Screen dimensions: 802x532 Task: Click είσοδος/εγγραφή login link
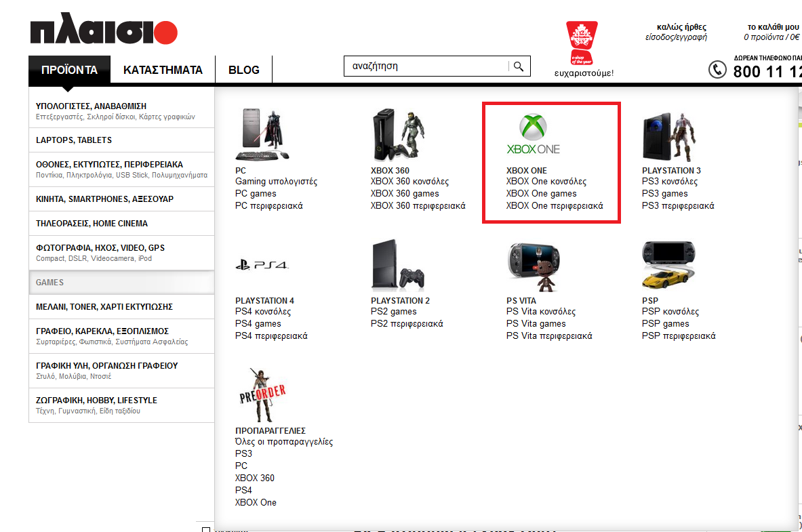[x=676, y=37]
